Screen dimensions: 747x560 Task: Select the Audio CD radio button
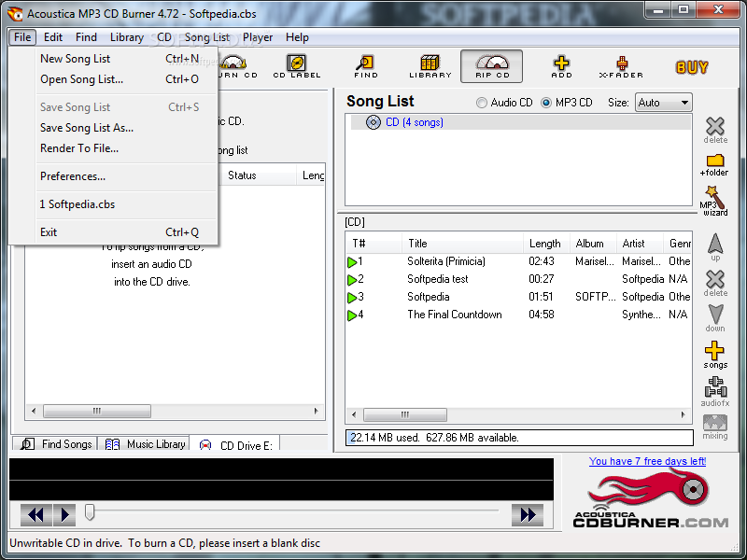point(482,103)
